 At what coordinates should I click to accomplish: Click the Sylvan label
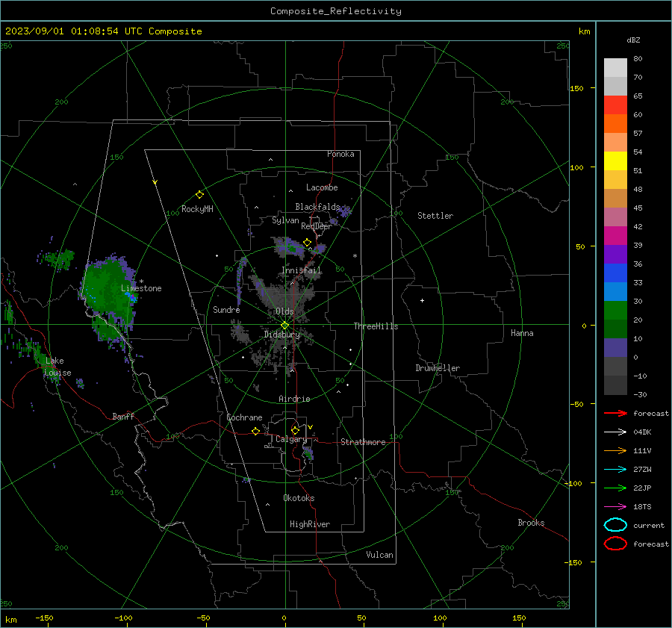pos(285,220)
